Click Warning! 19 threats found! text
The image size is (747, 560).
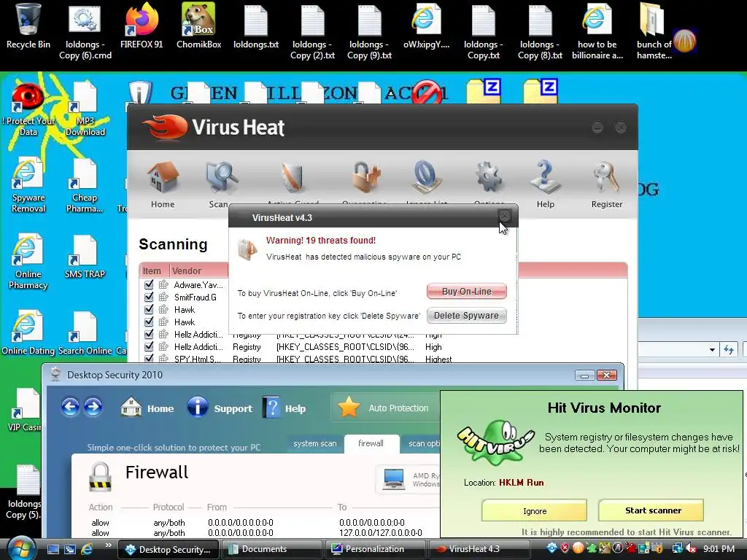click(x=321, y=241)
